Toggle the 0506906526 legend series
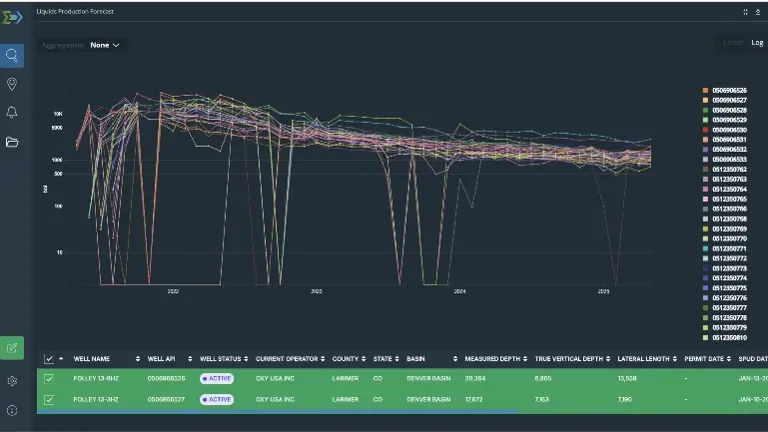 tap(729, 90)
